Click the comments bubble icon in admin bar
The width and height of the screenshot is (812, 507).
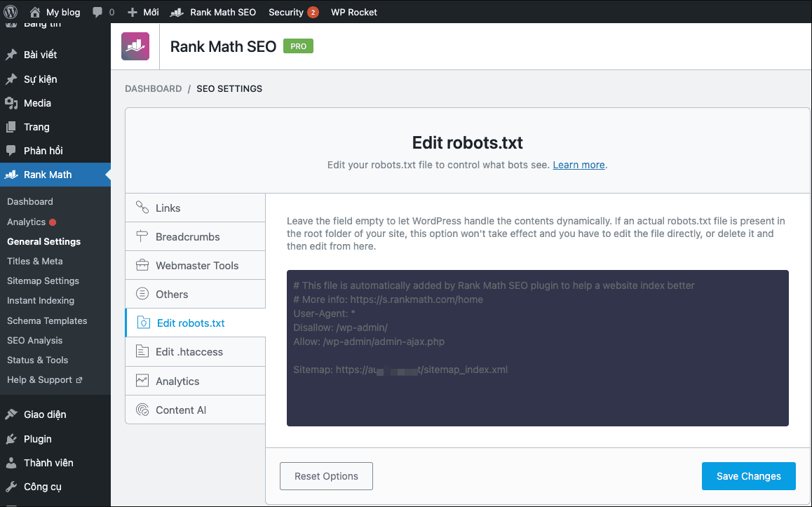pos(97,12)
